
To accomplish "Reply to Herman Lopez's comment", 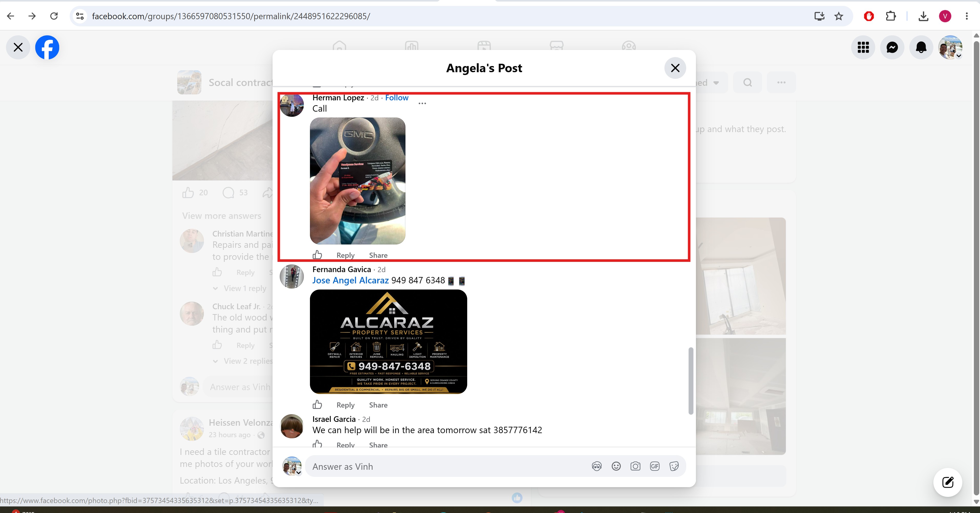I will [x=346, y=255].
